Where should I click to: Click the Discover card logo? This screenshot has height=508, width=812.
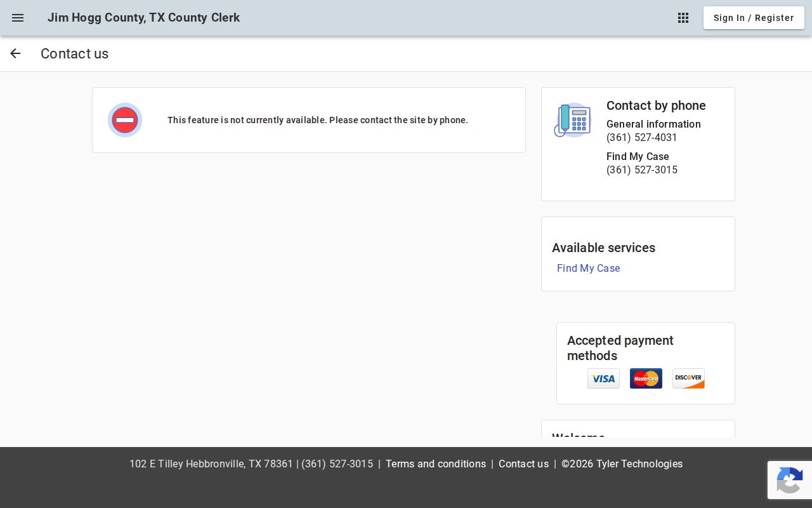688,378
